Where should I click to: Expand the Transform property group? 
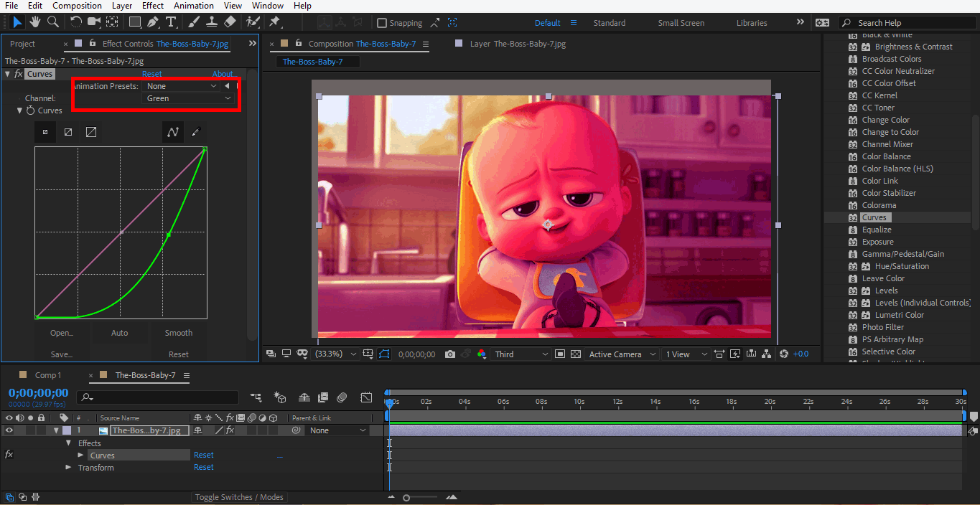(69, 468)
